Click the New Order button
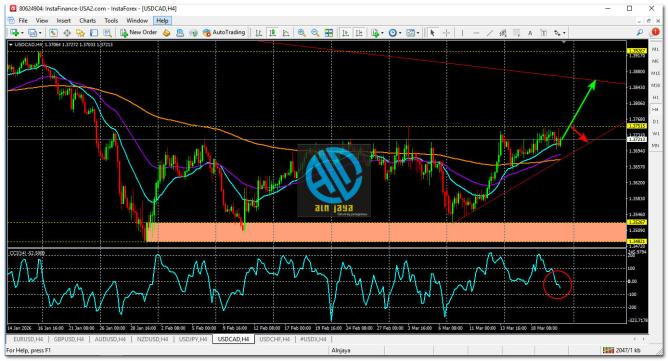668x361 pixels. tap(139, 33)
